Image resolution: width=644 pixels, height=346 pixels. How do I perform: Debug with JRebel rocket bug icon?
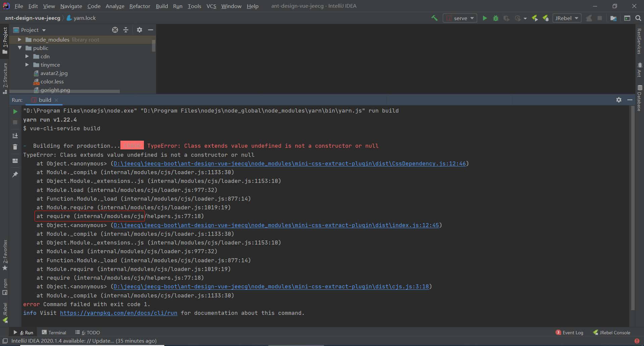pyautogui.click(x=546, y=18)
